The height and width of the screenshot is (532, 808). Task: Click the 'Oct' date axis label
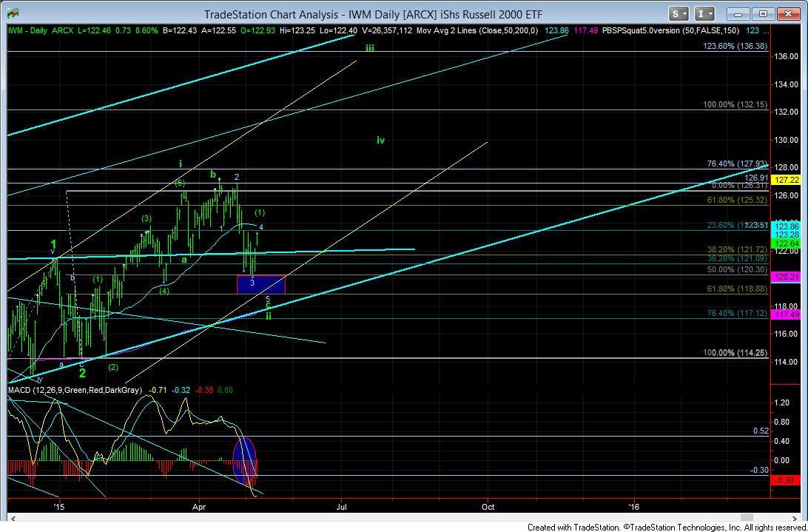[x=488, y=507]
